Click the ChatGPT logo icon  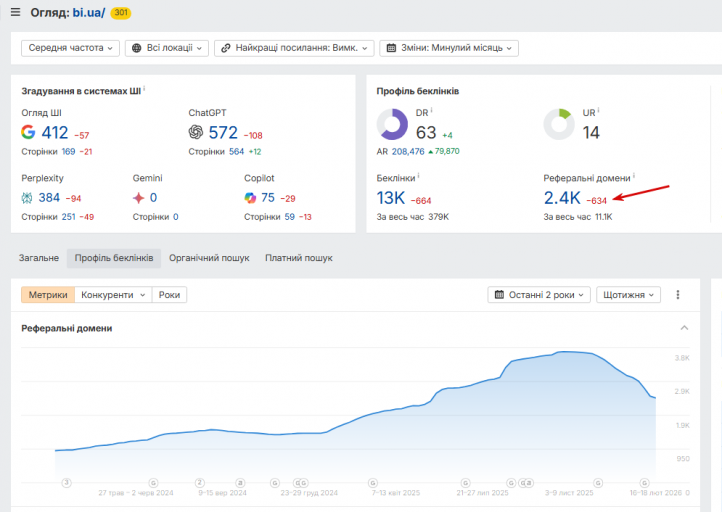(196, 132)
